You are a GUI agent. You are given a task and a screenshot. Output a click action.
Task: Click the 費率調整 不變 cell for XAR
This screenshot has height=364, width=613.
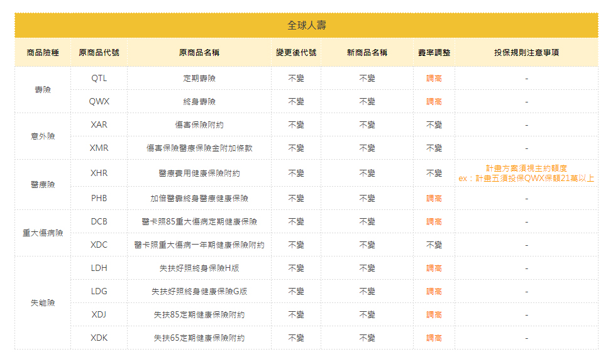coord(434,124)
